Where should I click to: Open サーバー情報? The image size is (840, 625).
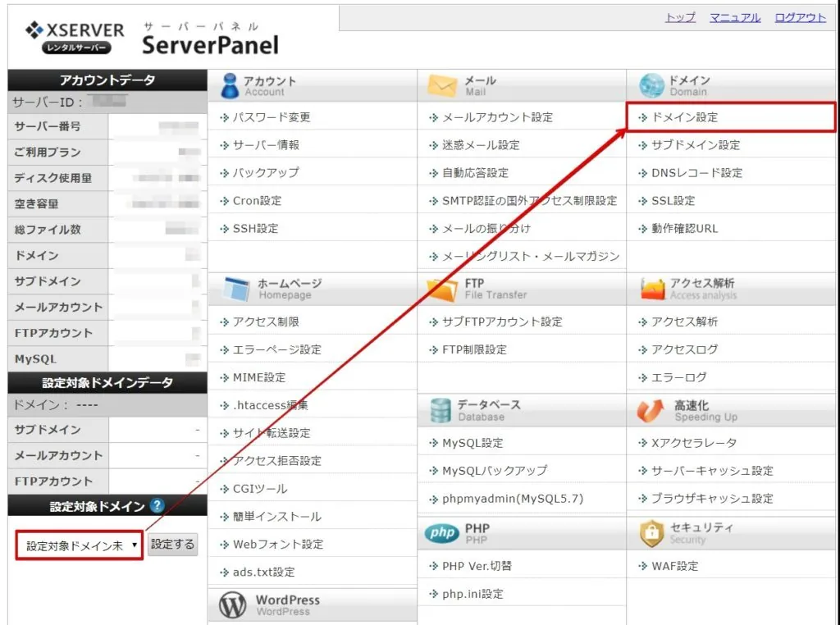[x=266, y=145]
